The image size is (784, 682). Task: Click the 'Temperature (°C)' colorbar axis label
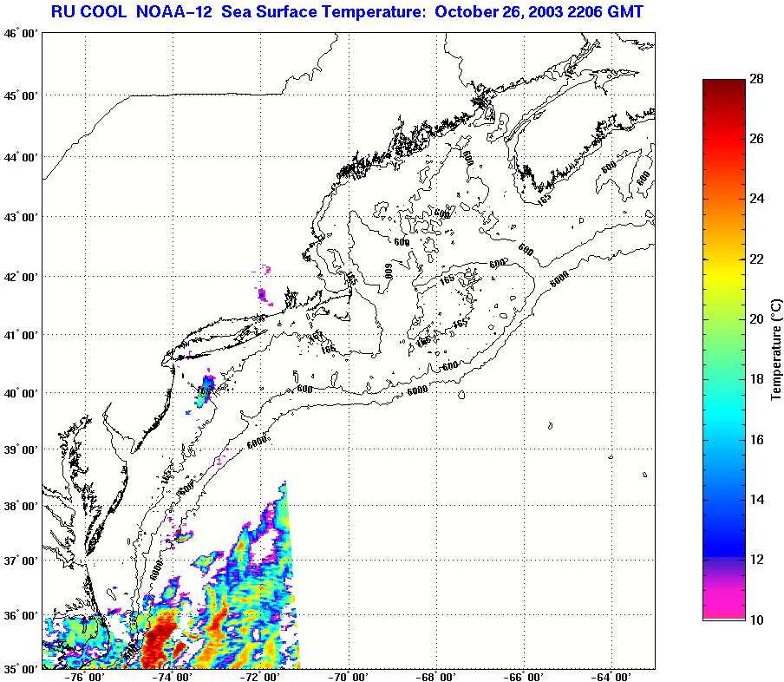(776, 350)
